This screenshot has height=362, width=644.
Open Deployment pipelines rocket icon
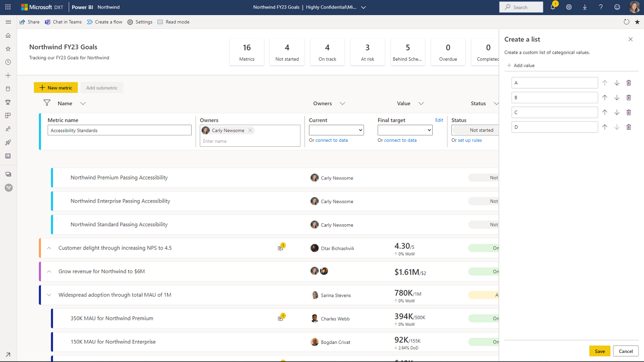pyautogui.click(x=8, y=142)
